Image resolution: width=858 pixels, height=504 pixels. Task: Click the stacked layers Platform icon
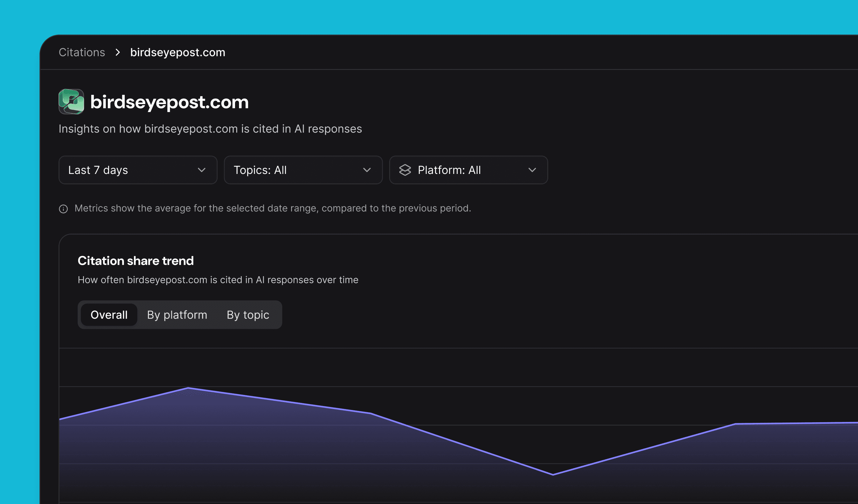tap(405, 170)
